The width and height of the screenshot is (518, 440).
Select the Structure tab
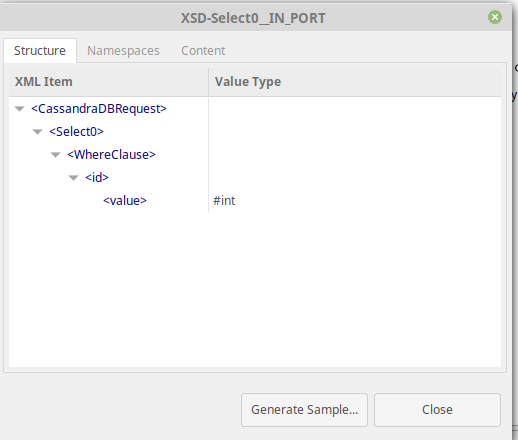click(x=40, y=51)
